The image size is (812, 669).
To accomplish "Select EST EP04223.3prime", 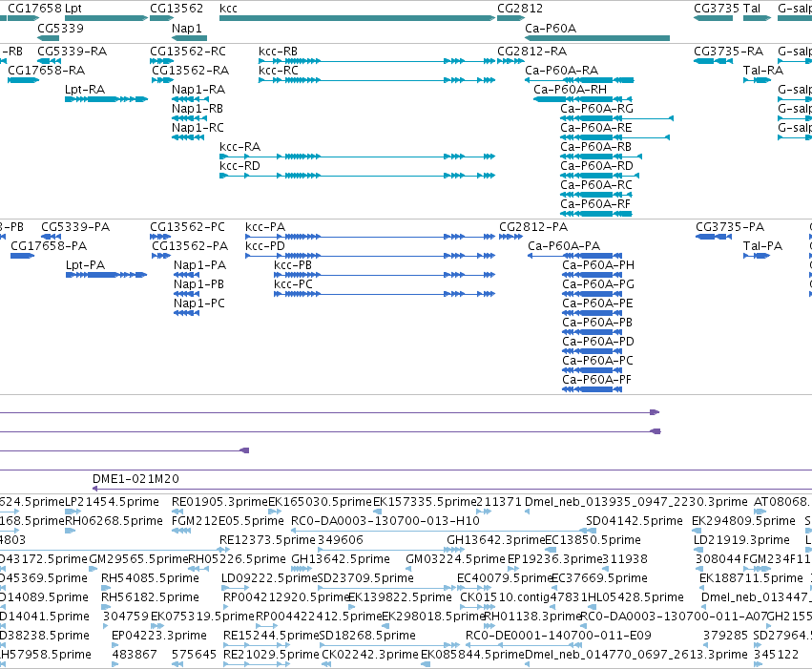I will point(159,636).
